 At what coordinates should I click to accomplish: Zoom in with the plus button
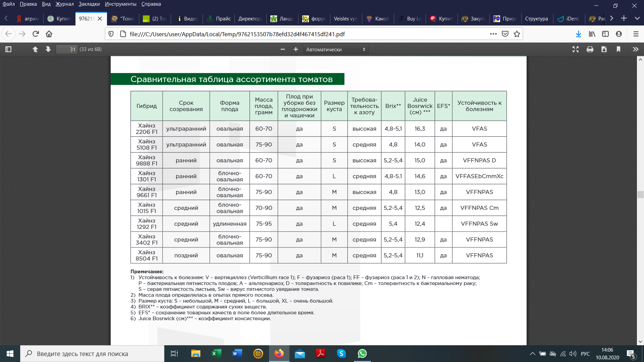(296, 49)
